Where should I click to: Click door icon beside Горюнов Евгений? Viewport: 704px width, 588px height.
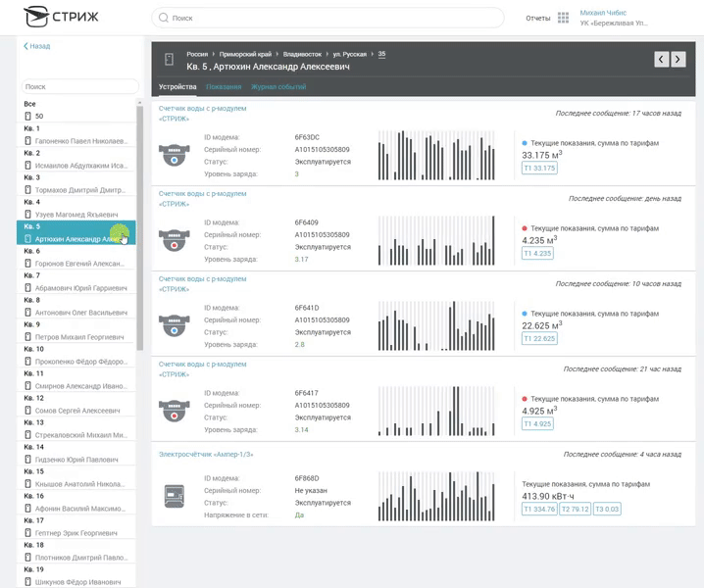click(27, 264)
